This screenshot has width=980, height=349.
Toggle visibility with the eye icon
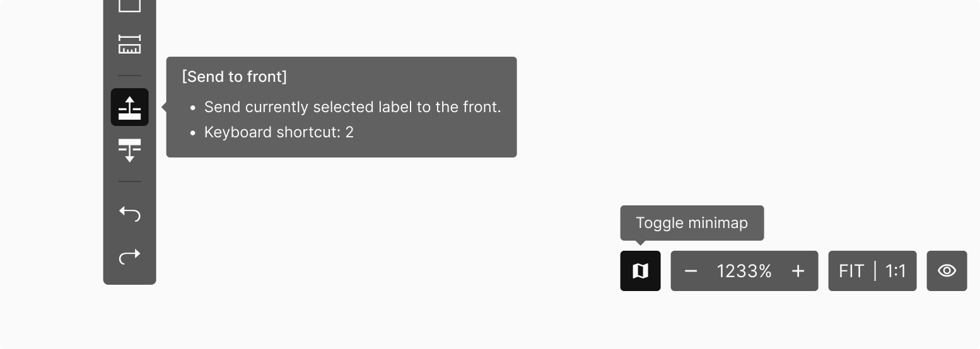(947, 271)
